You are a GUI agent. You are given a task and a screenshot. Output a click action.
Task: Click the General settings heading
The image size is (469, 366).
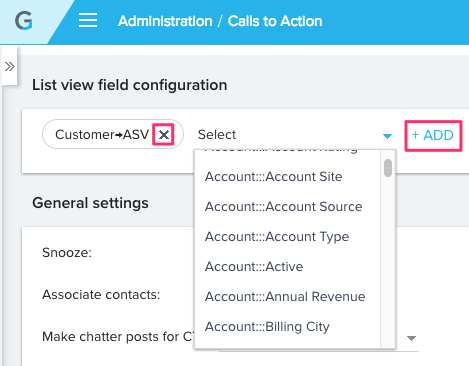pyautogui.click(x=90, y=203)
